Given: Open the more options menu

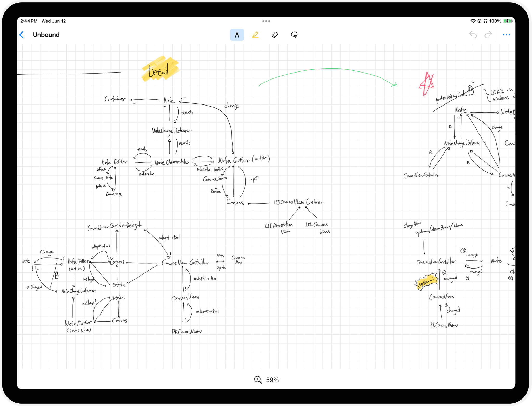Looking at the screenshot, I should click(x=506, y=35).
